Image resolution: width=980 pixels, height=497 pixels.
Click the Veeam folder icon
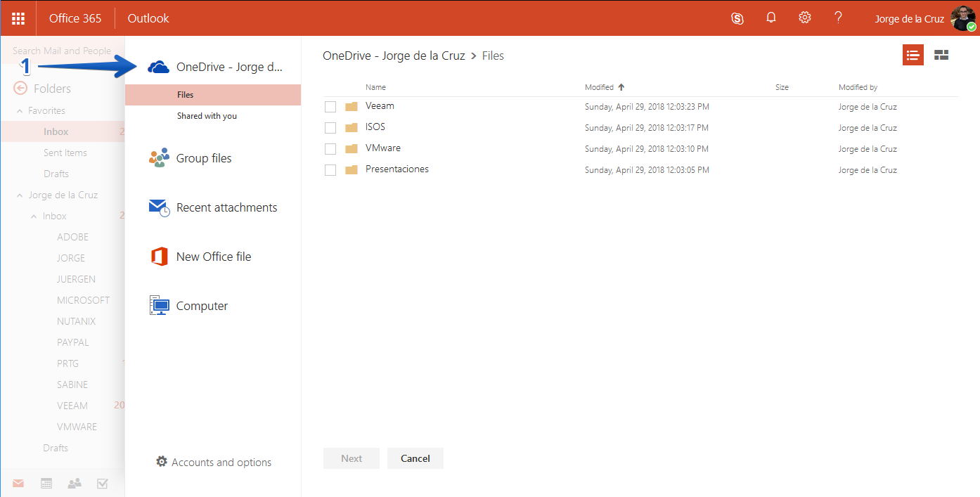pyautogui.click(x=352, y=107)
